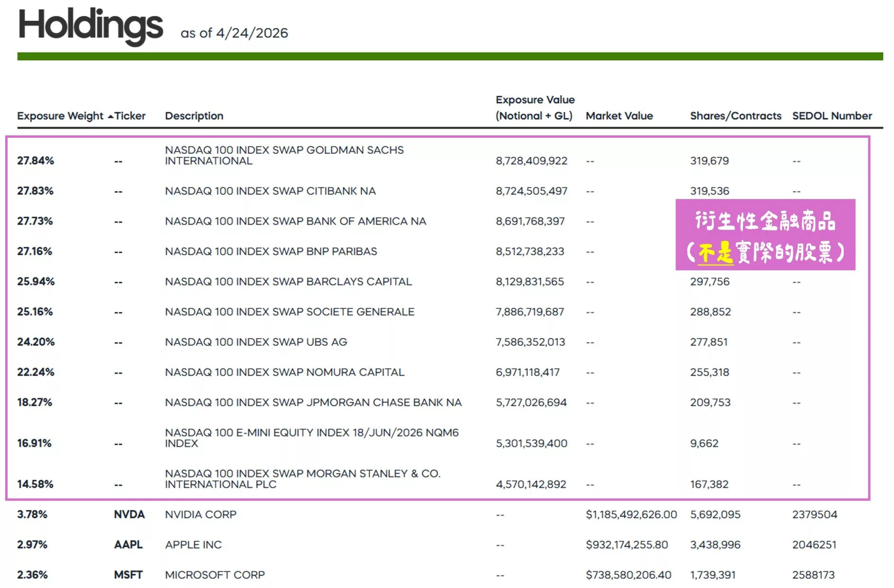Click market value $1,185,492,626.00

pos(631,514)
